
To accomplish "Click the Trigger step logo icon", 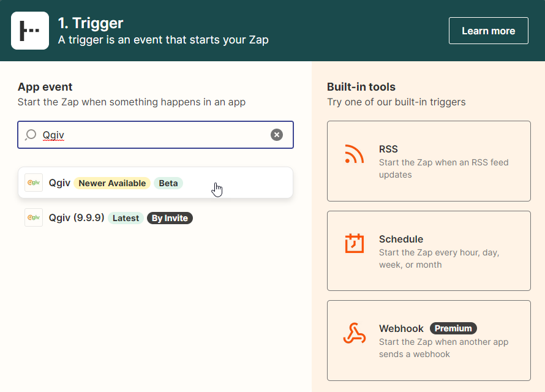I will 30,31.
